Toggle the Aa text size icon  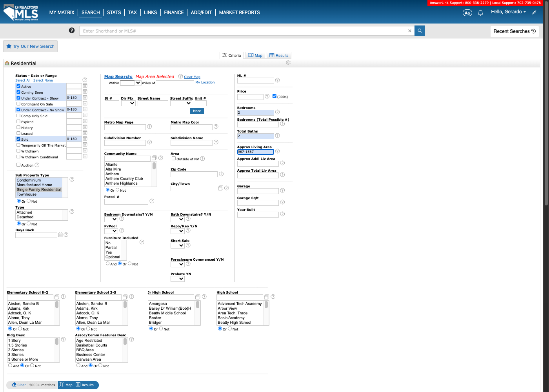coord(467,13)
